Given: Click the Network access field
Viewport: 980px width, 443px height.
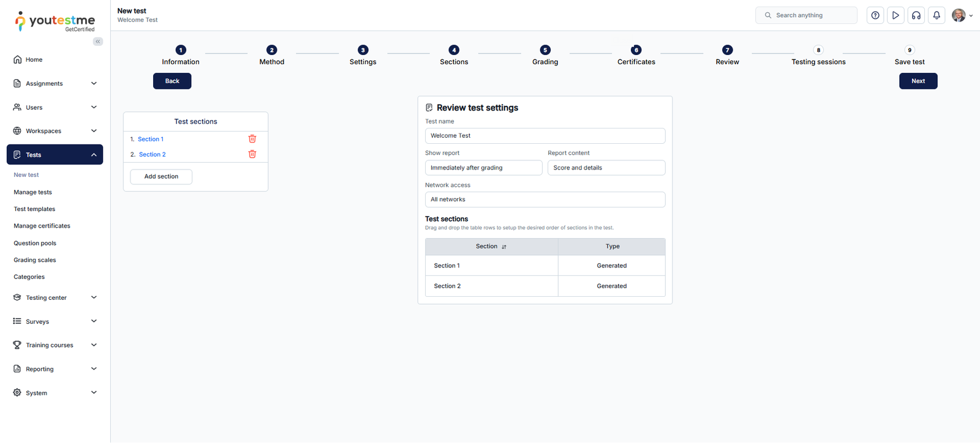Looking at the screenshot, I should coord(545,199).
